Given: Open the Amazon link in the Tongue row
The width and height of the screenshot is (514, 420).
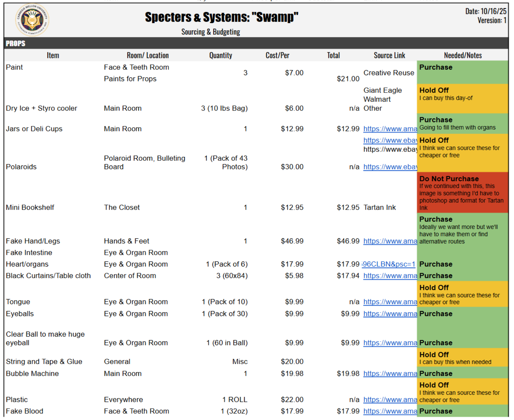Looking at the screenshot, I should click(x=390, y=302).
